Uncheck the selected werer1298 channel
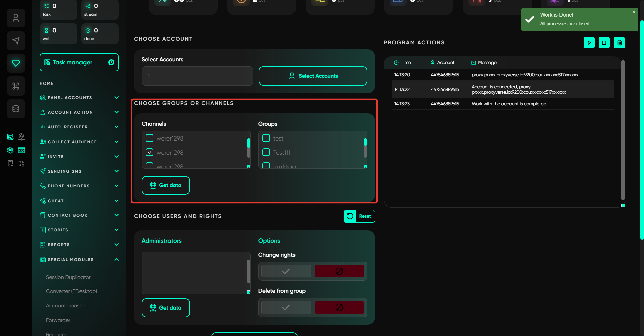 [150, 152]
